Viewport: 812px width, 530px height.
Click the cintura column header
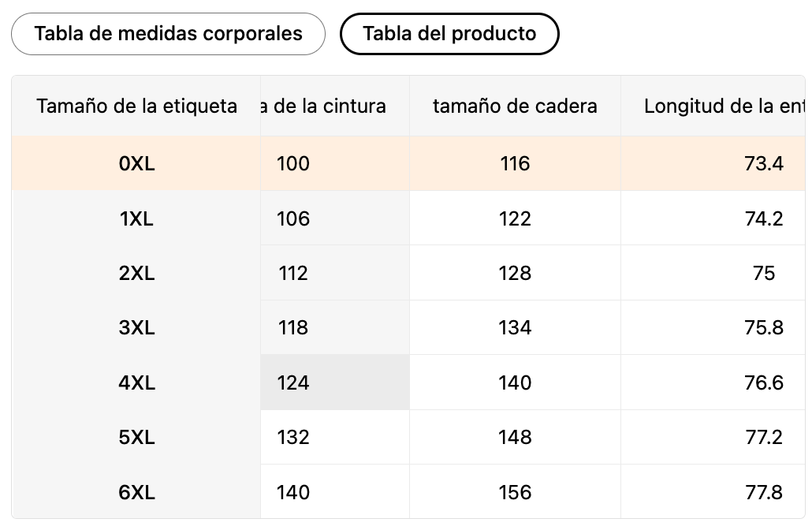pos(334,106)
